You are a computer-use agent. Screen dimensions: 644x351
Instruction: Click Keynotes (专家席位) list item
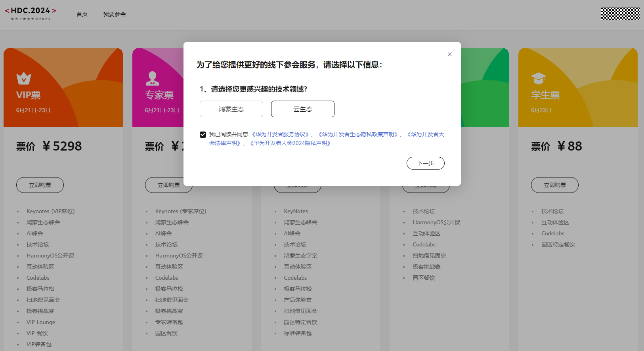point(181,211)
